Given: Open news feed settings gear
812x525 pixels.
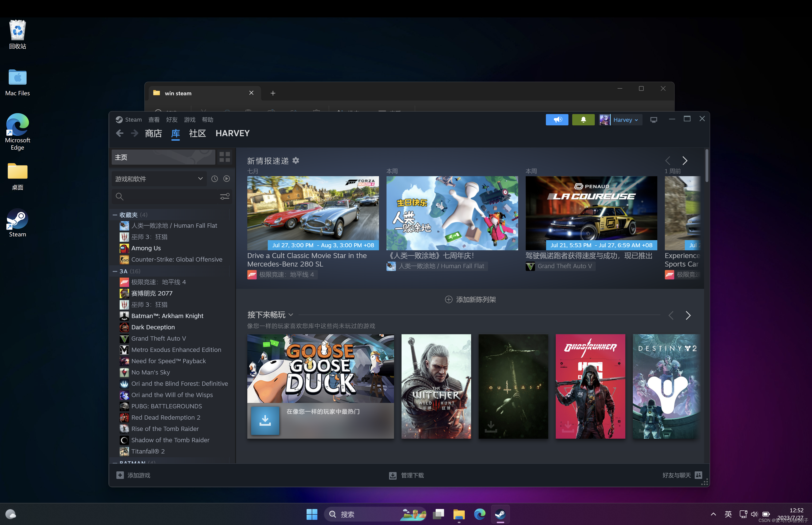Looking at the screenshot, I should pyautogui.click(x=296, y=161).
